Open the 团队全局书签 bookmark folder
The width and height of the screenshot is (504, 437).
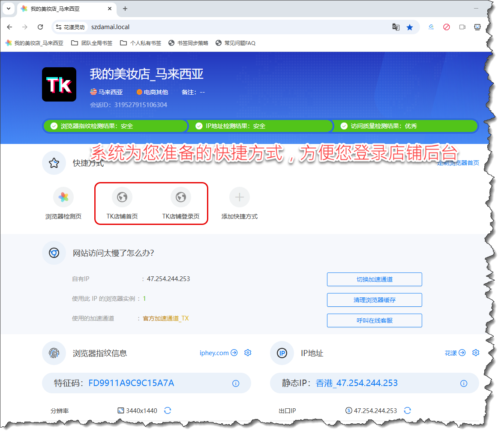(92, 43)
